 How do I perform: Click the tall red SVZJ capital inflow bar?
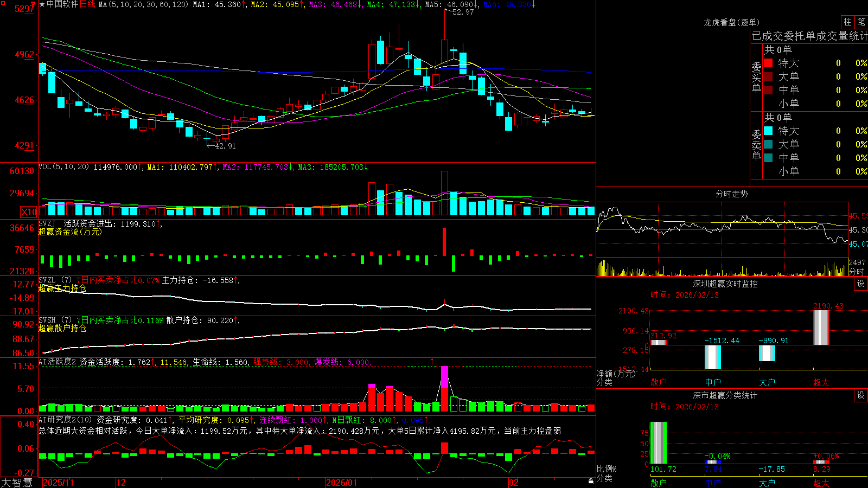coord(444,242)
